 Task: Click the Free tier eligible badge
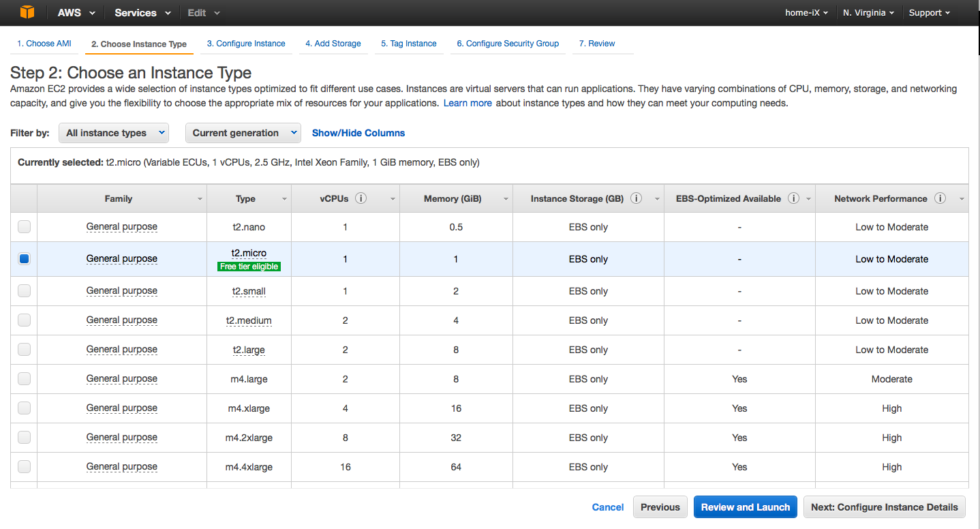click(249, 267)
